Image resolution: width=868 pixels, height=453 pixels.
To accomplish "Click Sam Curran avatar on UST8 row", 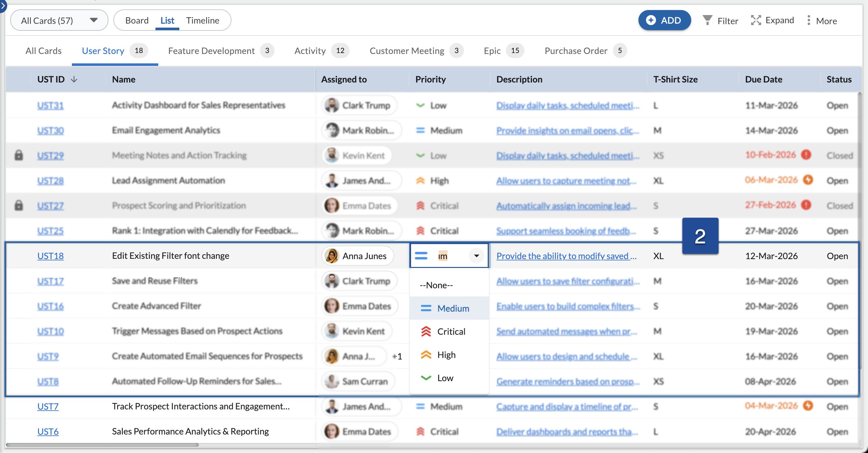I will pyautogui.click(x=332, y=381).
